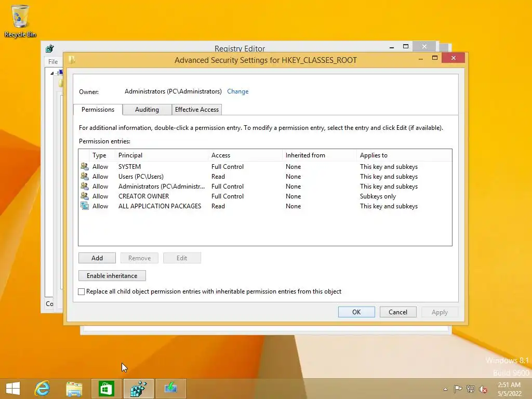
Task: Click the SYSTEM entry user group icon
Action: pos(85,167)
